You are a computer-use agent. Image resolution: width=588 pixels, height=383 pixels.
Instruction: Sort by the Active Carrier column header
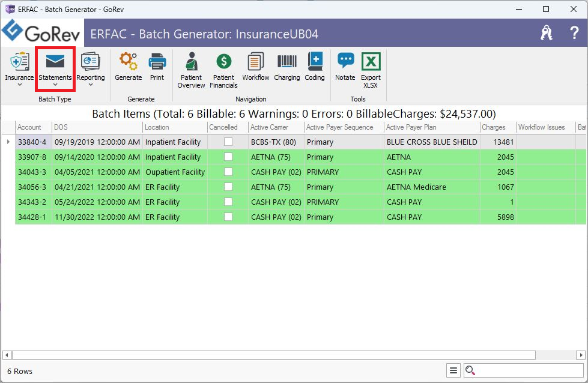pyautogui.click(x=276, y=127)
